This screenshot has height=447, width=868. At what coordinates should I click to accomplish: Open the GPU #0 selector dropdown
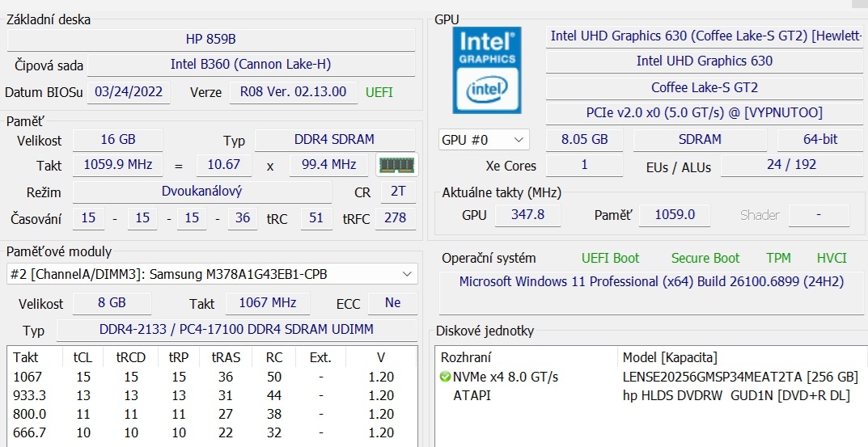click(x=484, y=140)
